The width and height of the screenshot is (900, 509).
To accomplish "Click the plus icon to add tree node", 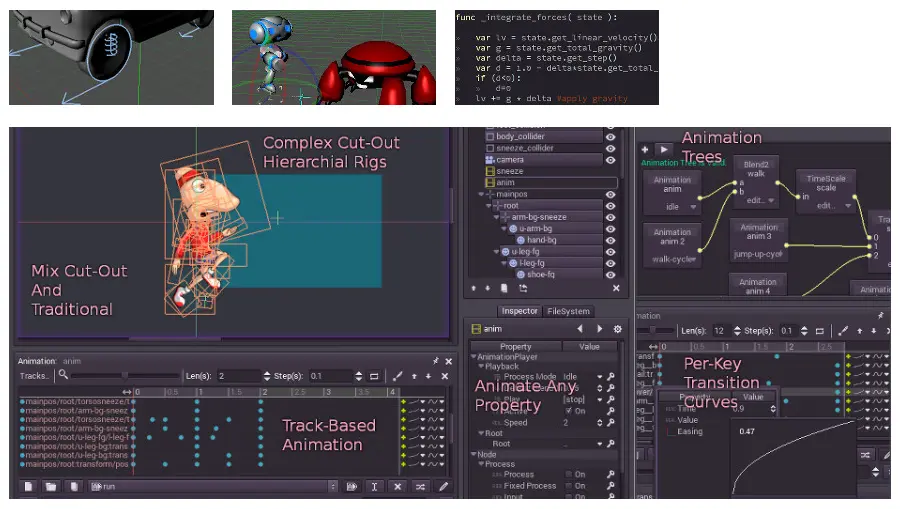I will [645, 149].
